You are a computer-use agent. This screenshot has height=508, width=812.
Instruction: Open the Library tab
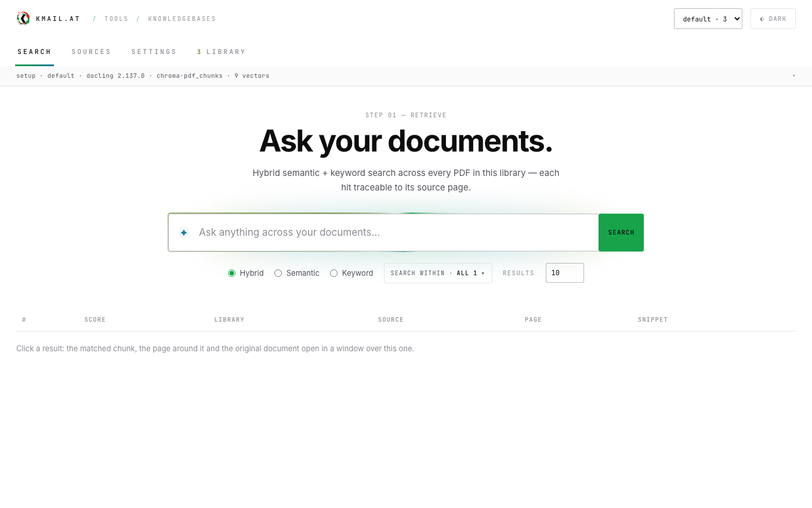(x=222, y=52)
